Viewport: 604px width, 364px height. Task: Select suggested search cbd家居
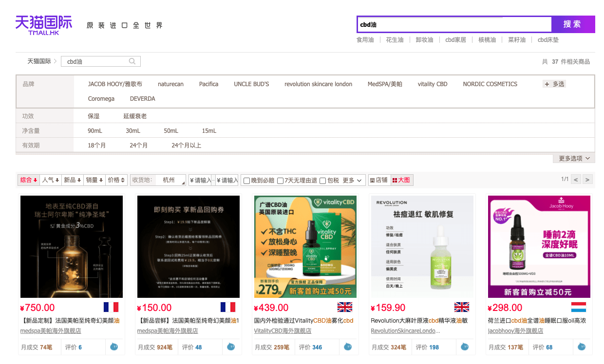click(x=456, y=40)
